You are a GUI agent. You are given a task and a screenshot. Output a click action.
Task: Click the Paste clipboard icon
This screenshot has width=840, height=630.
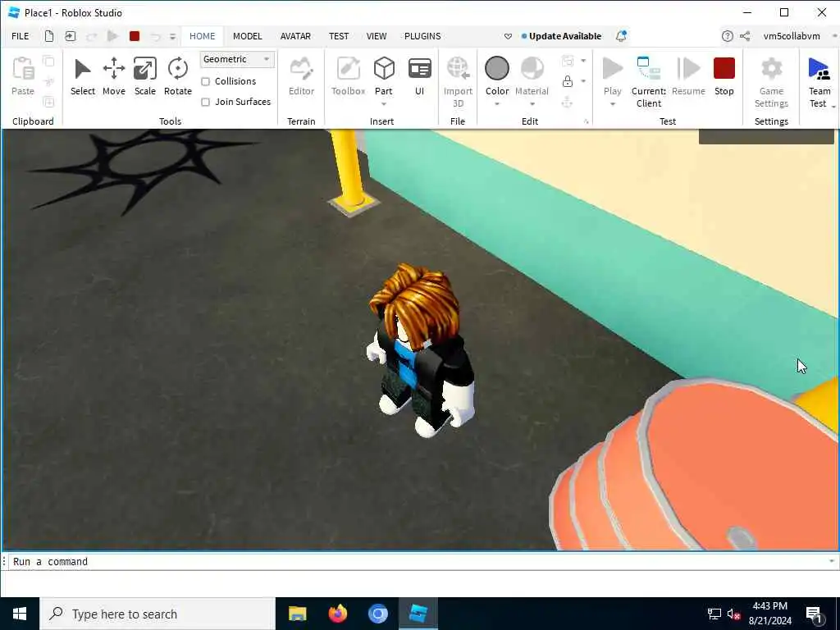coord(23,69)
